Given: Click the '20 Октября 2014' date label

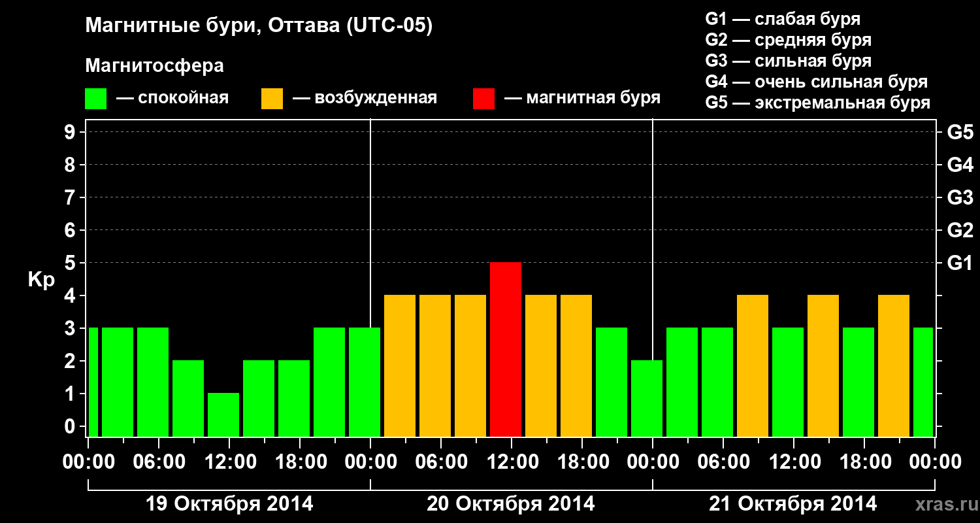Looking at the screenshot, I should click(511, 504).
